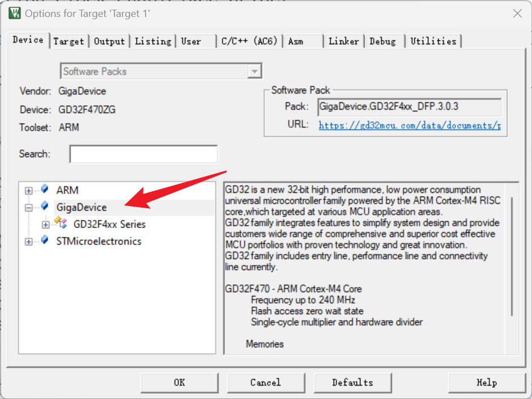Click the GD32F470ZG device name text
This screenshot has height=399, width=532.
click(87, 109)
